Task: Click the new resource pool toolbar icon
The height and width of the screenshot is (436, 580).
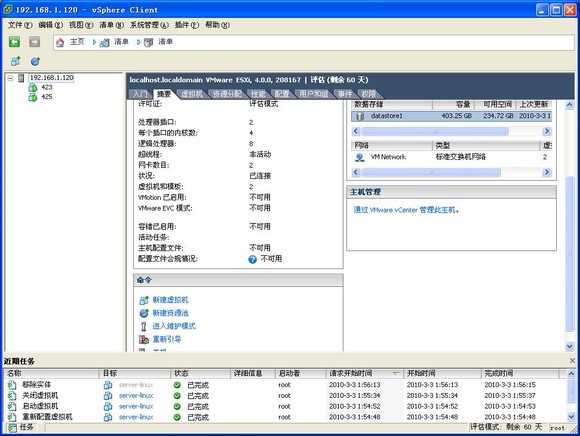Action: [35, 61]
